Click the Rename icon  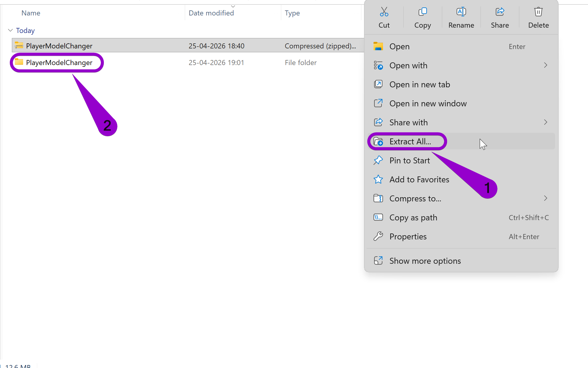461,12
